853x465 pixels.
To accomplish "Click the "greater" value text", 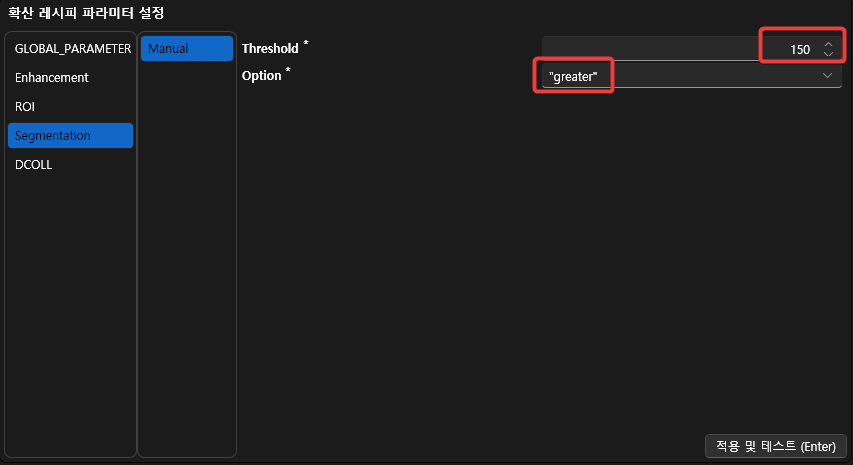I will 573,77.
